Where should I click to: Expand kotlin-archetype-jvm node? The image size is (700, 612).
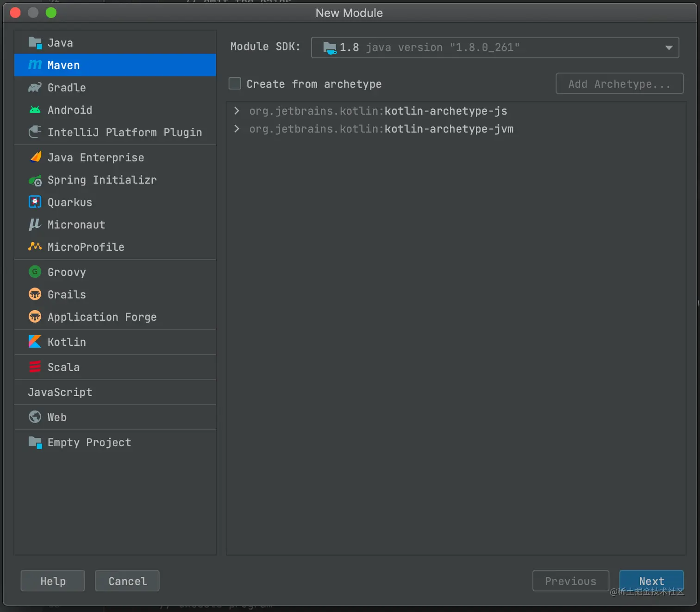(237, 129)
